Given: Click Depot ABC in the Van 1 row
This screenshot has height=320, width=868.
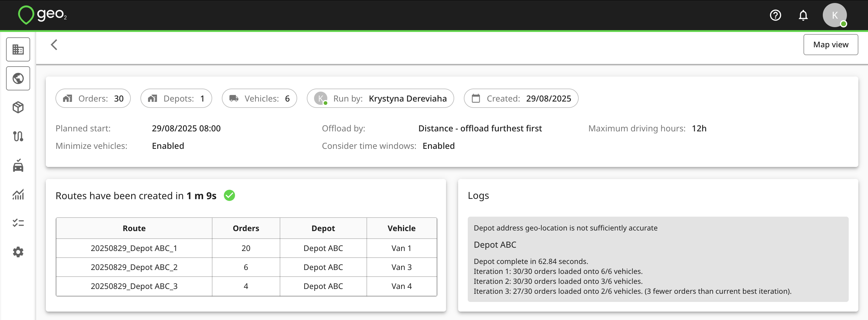Looking at the screenshot, I should [x=323, y=248].
